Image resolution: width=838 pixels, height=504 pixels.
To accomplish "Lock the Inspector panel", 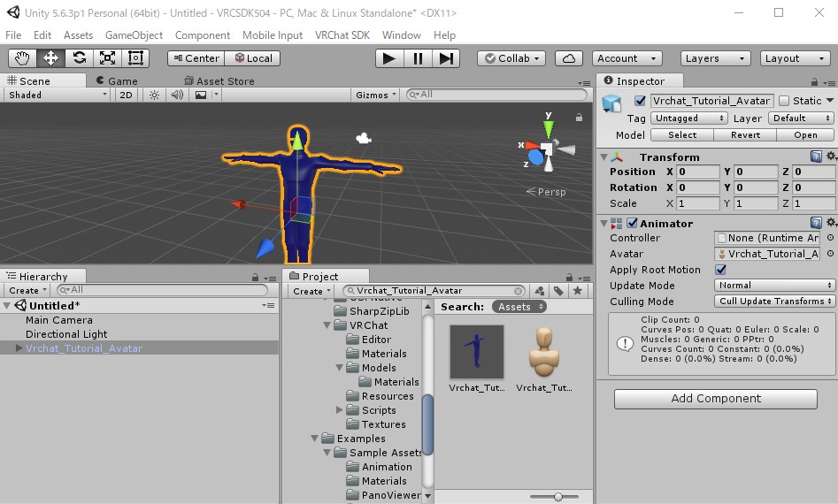I will (814, 81).
